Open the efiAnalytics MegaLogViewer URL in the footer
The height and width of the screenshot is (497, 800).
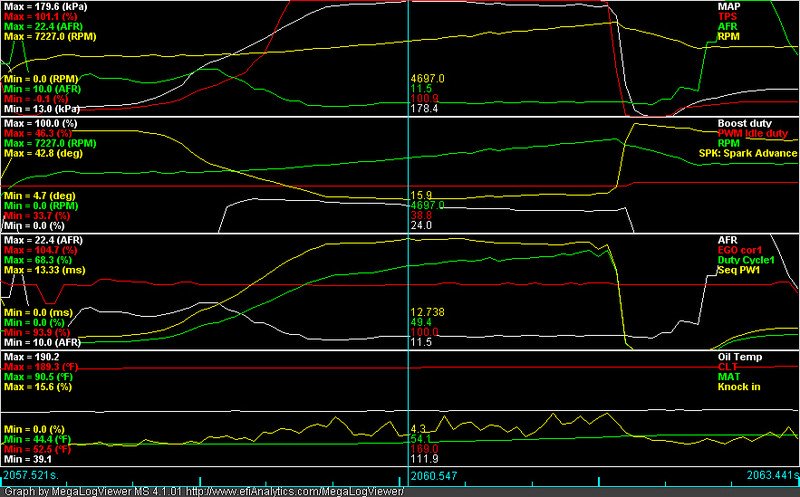[294, 491]
